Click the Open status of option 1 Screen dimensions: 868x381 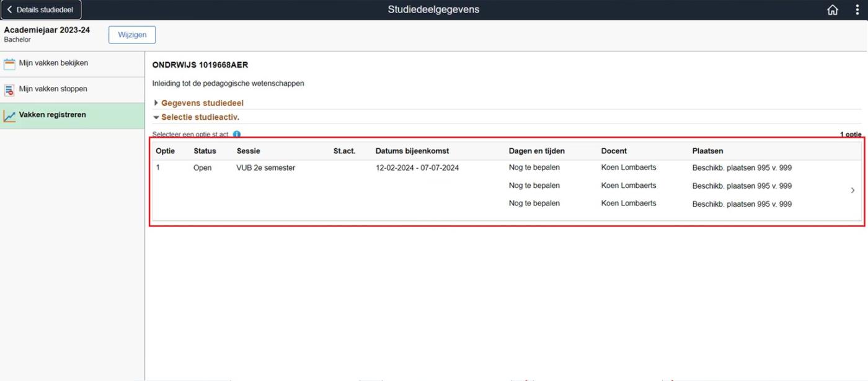[x=202, y=168]
